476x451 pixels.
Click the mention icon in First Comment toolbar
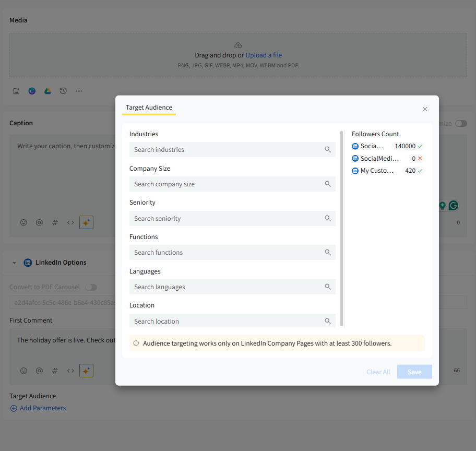[39, 371]
